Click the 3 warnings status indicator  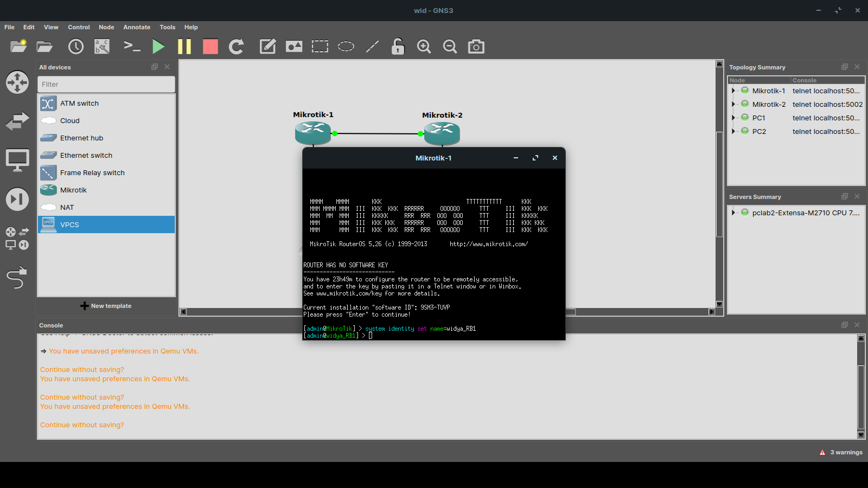(840, 452)
